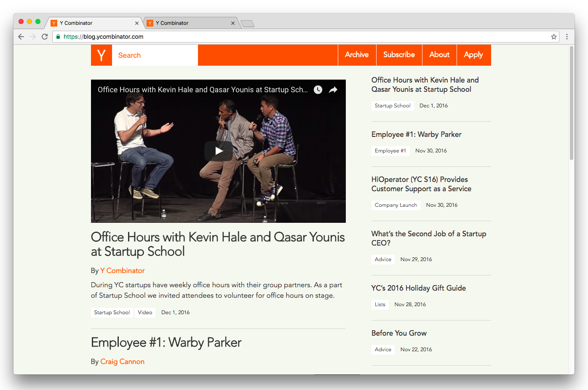Viewport: 588px width, 390px height.
Task: Click the Dec 1, 2016 date under main article
Action: point(176,313)
